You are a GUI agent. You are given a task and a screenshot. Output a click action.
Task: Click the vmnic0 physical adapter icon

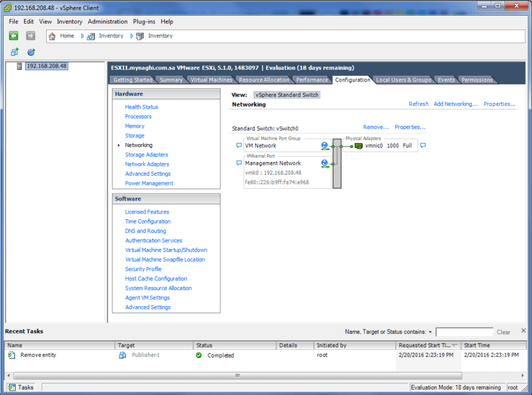[358, 146]
